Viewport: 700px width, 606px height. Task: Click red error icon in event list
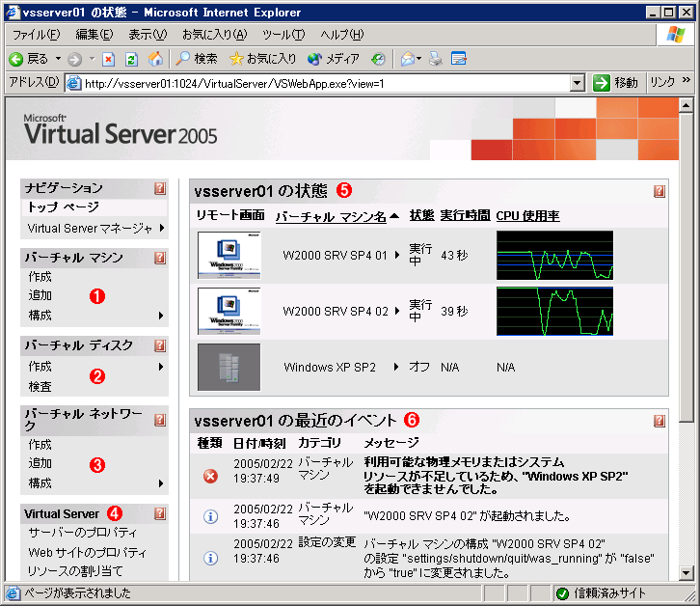pos(211,477)
